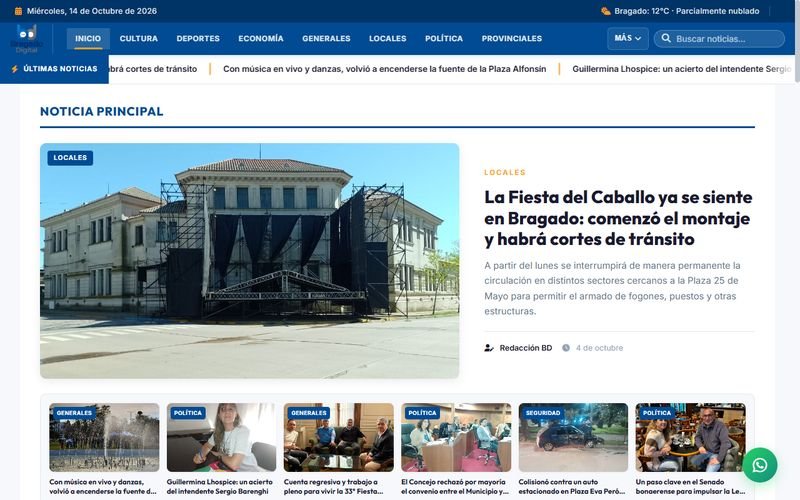Click Bragado: 12°C weather text
Image resolution: width=800 pixels, height=500 pixels.
(687, 11)
